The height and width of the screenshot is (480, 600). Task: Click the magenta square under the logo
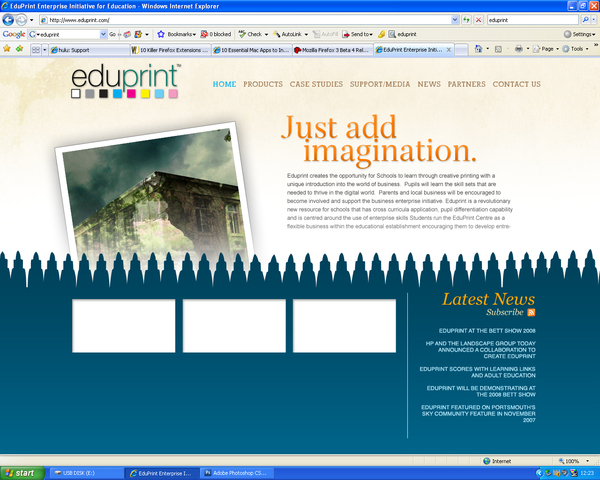click(131, 93)
